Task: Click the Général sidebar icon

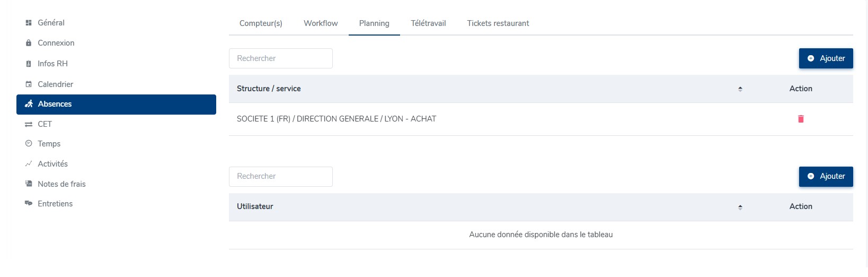Action: pyautogui.click(x=29, y=23)
